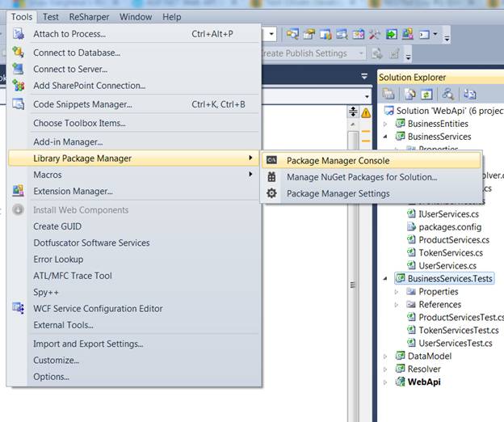Choose Package Manager Settings
This screenshot has width=504, height=422.
pos(372,193)
